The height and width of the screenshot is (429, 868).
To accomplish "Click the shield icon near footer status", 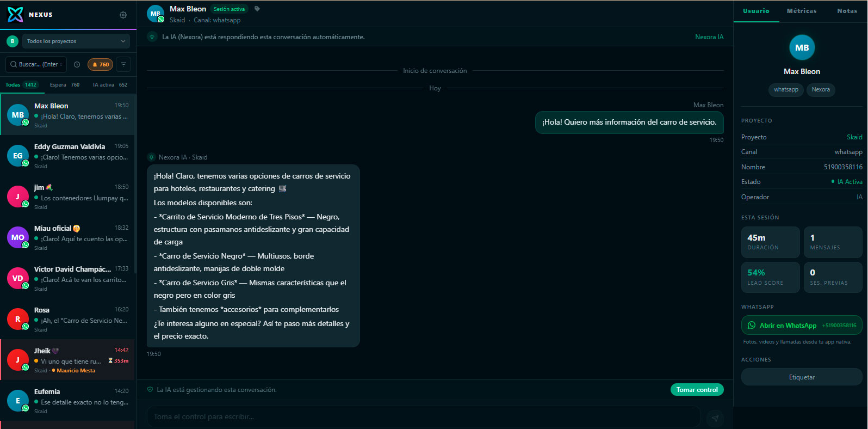I will pos(150,390).
